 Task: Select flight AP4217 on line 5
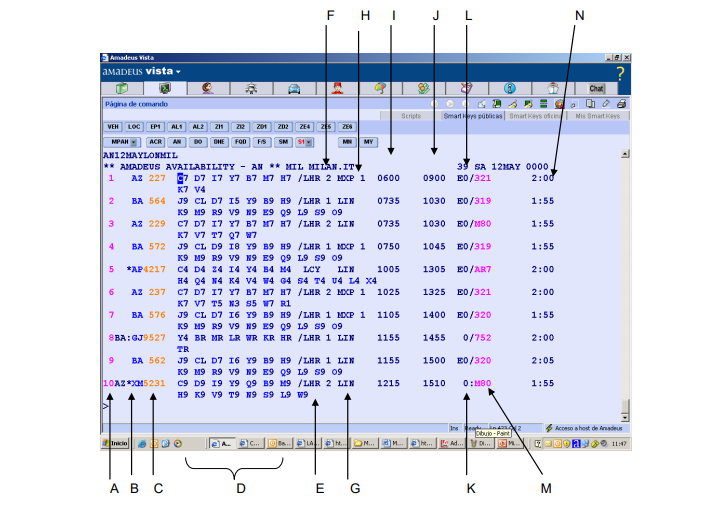point(146,269)
